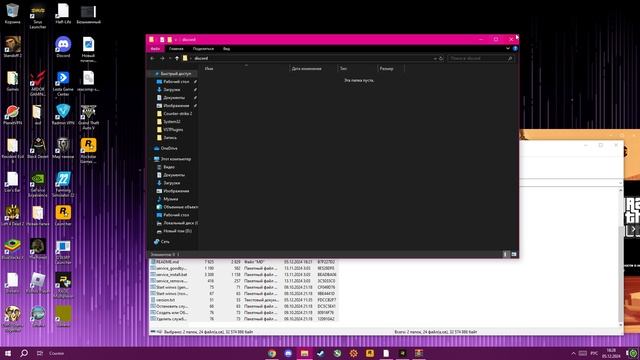The image size is (640, 360).
Task: Open the Left 4 Dead 2 shortcut
Action: click(12, 215)
